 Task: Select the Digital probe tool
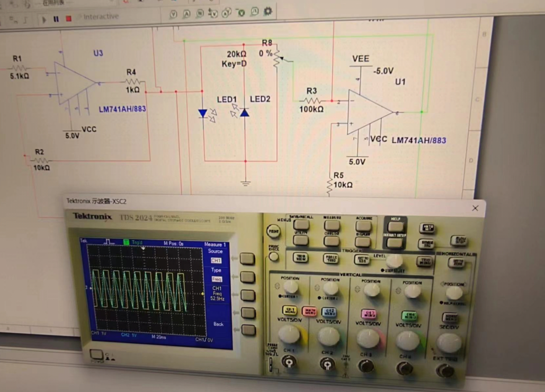(x=254, y=12)
